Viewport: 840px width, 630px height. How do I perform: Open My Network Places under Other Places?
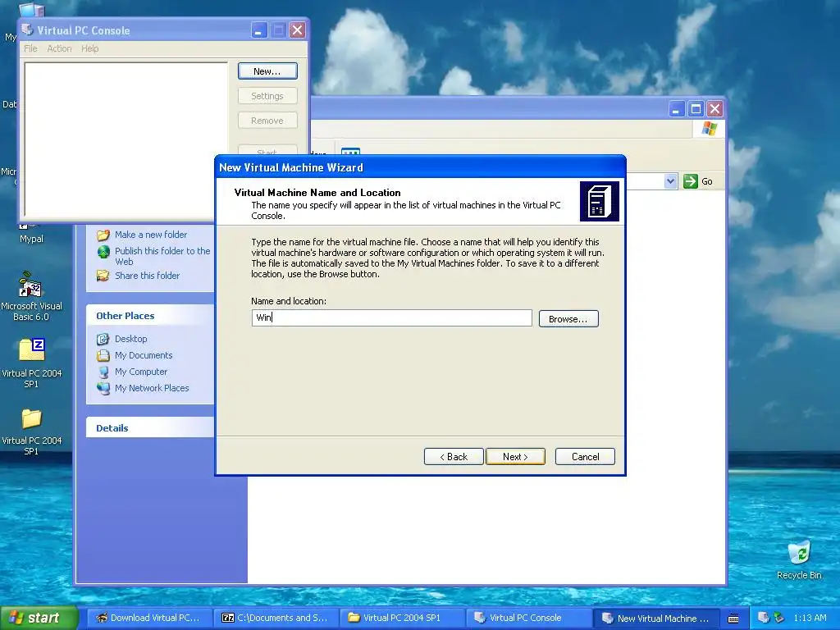pos(152,388)
